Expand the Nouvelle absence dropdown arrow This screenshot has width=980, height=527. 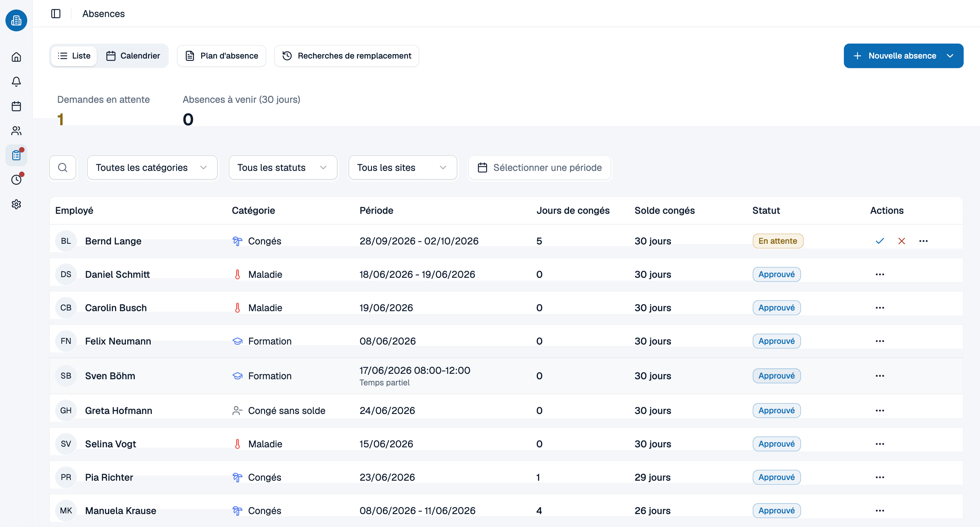click(x=950, y=56)
